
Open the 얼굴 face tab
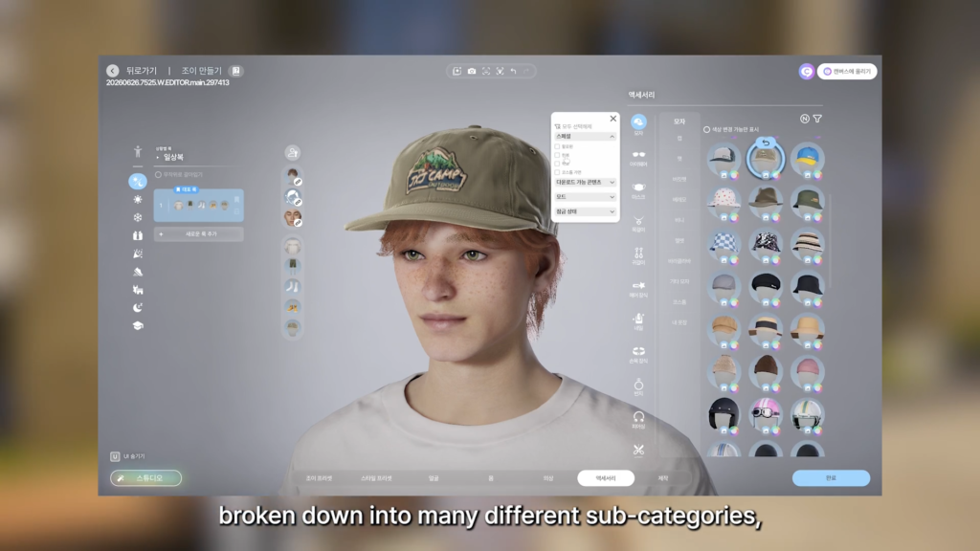pos(434,478)
